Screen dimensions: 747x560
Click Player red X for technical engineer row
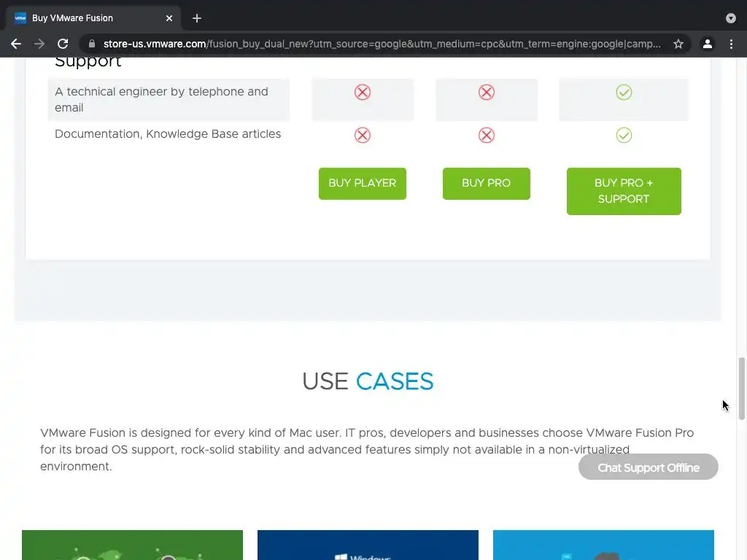point(363,92)
